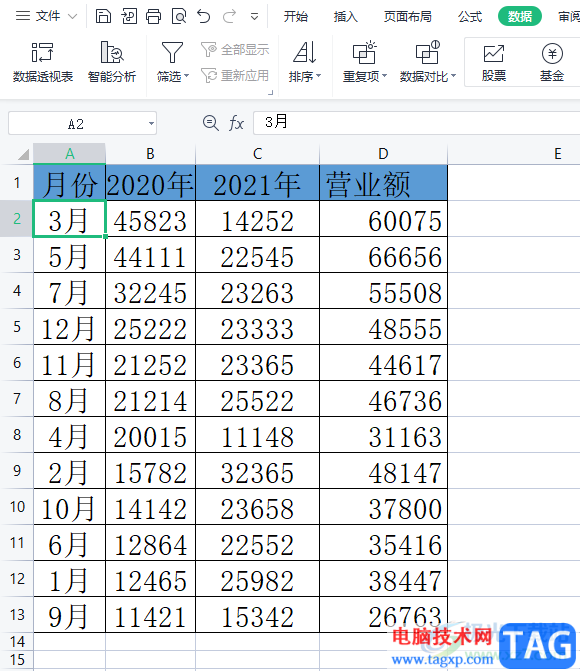The image size is (580, 671).
Task: Click the Redo arrow
Action: [x=229, y=17]
